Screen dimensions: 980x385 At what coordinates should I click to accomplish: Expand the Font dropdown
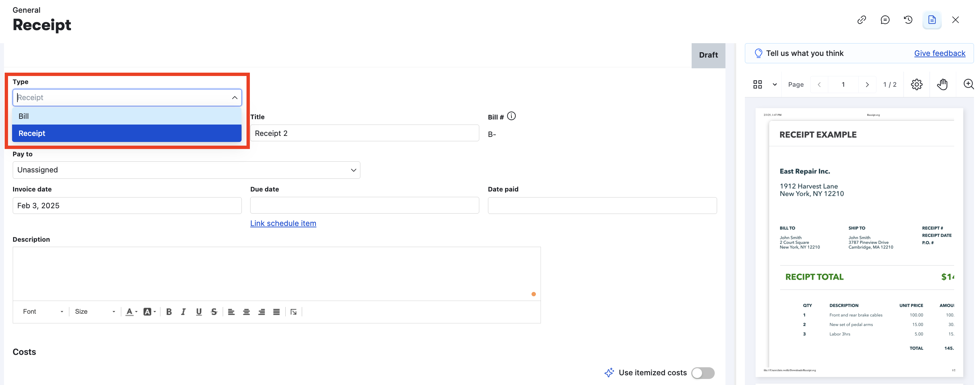(43, 312)
